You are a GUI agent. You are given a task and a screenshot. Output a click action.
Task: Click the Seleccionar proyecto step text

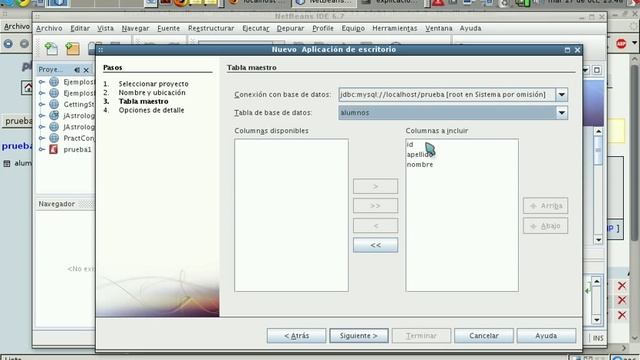(x=153, y=84)
